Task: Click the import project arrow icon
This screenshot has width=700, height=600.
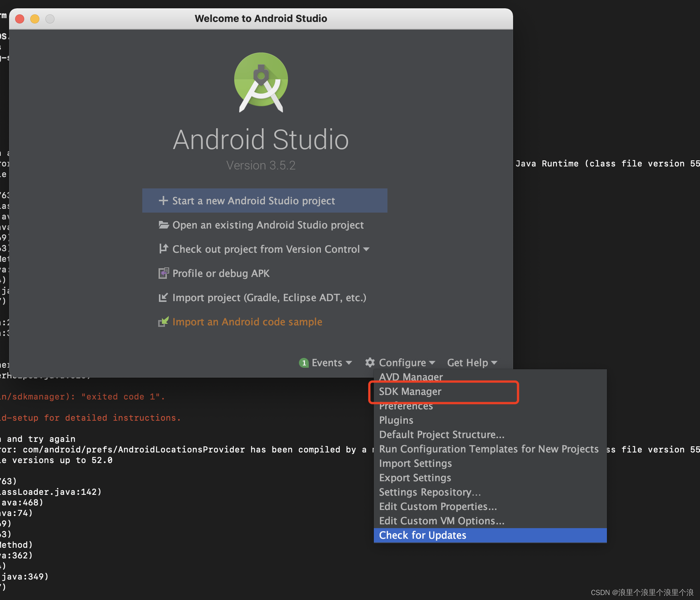Action: tap(163, 297)
